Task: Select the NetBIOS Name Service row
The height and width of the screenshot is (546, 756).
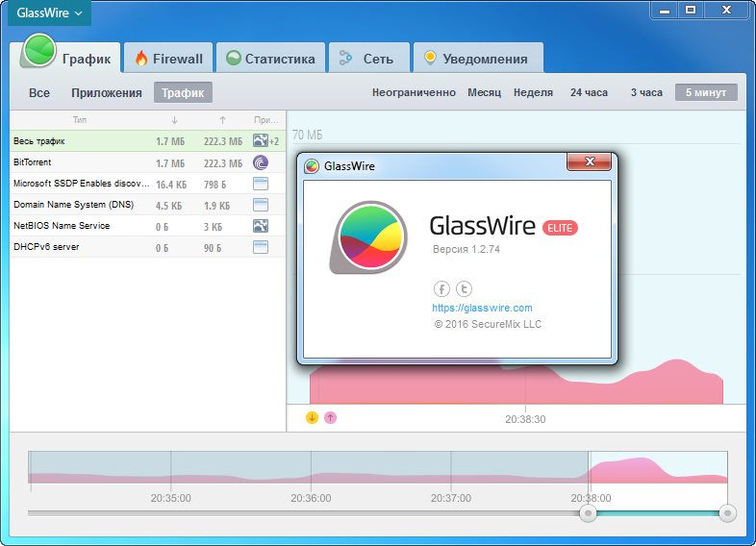Action: 147,226
